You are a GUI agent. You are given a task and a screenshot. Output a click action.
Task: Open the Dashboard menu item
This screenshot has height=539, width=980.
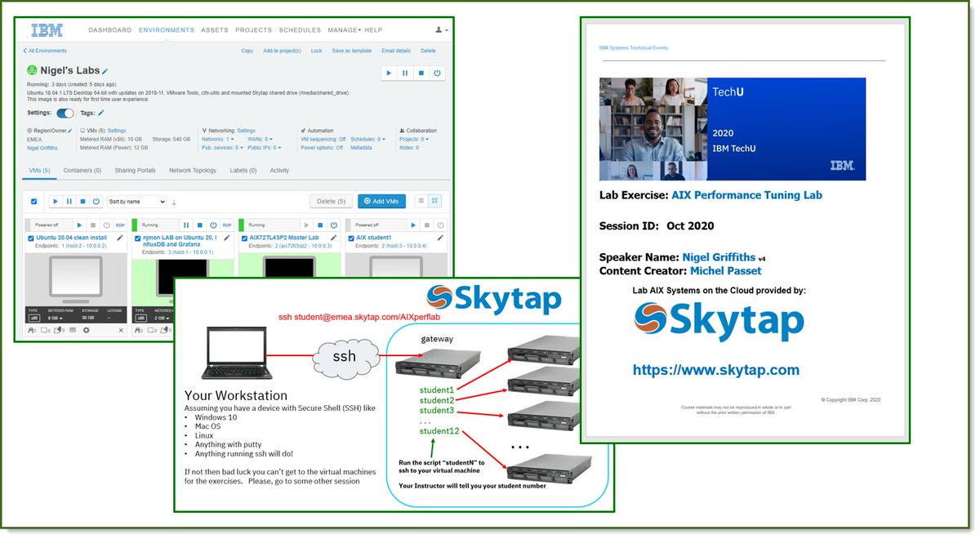[109, 30]
